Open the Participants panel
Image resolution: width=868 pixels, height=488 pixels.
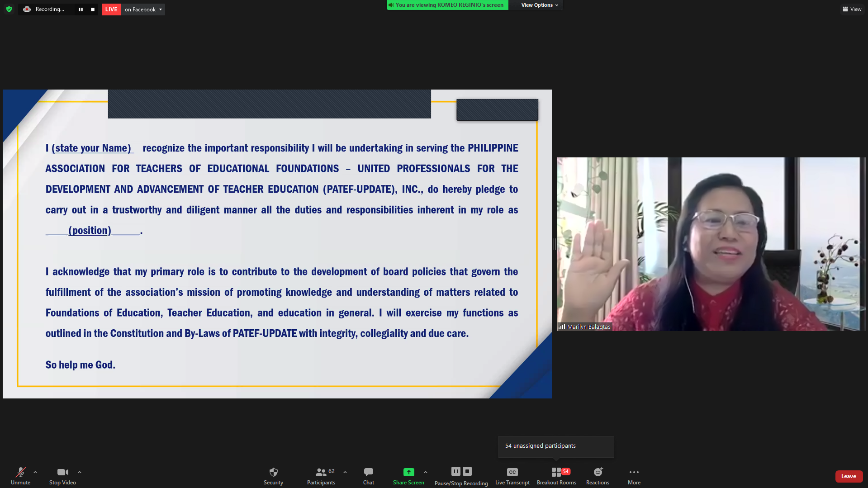click(321, 472)
